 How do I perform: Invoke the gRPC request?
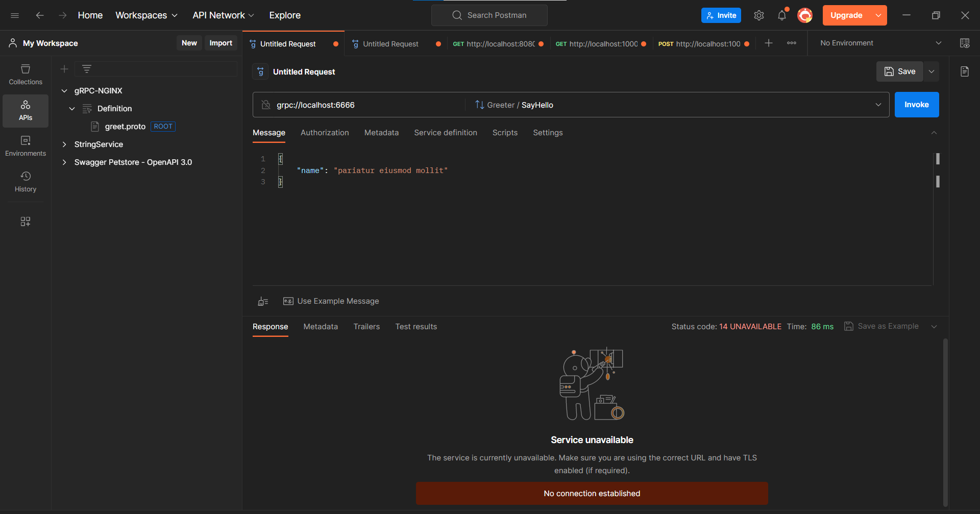pyautogui.click(x=916, y=105)
